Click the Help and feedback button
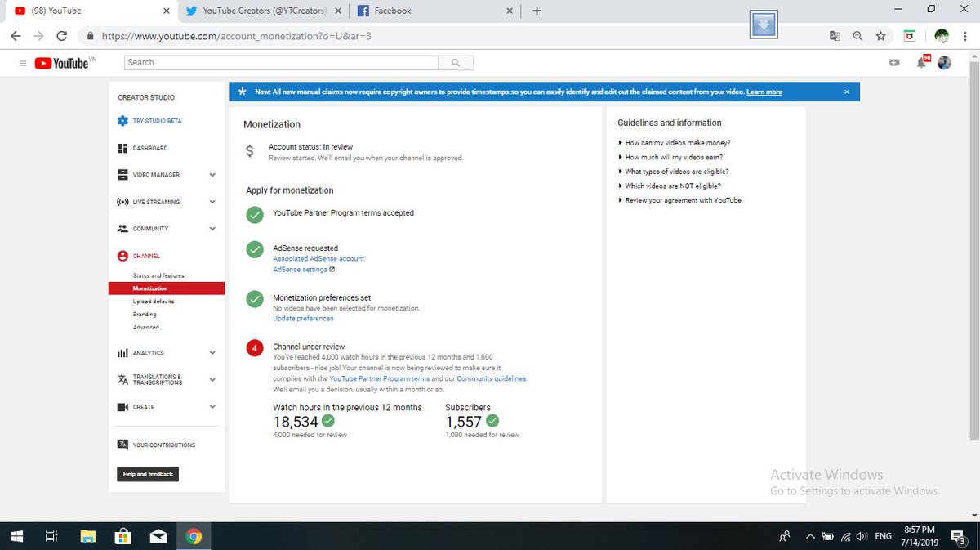 [x=148, y=474]
